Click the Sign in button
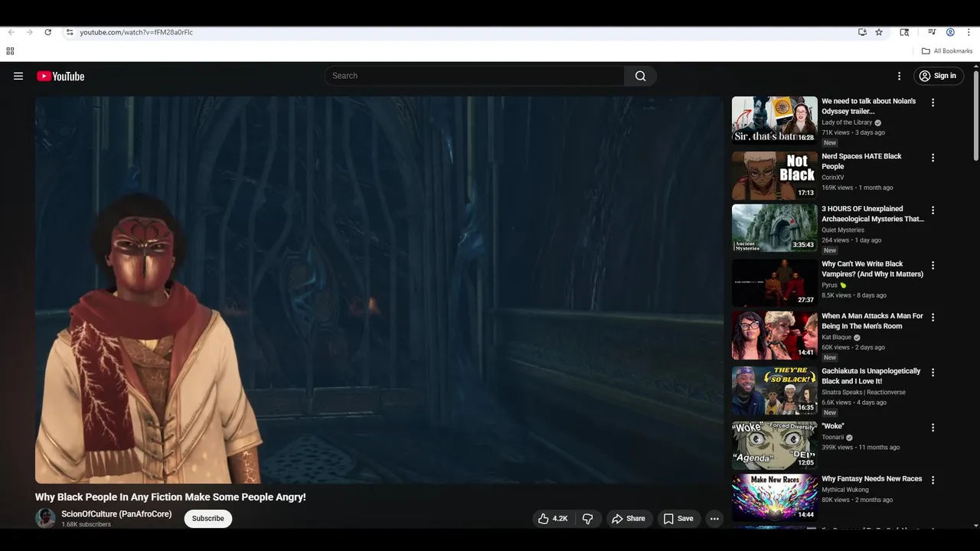This screenshot has width=980, height=551. click(938, 76)
